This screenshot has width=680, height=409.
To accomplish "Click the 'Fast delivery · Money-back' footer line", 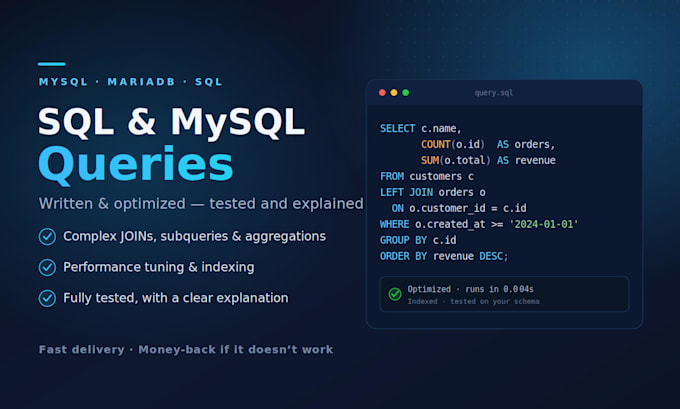I will 186,350.
